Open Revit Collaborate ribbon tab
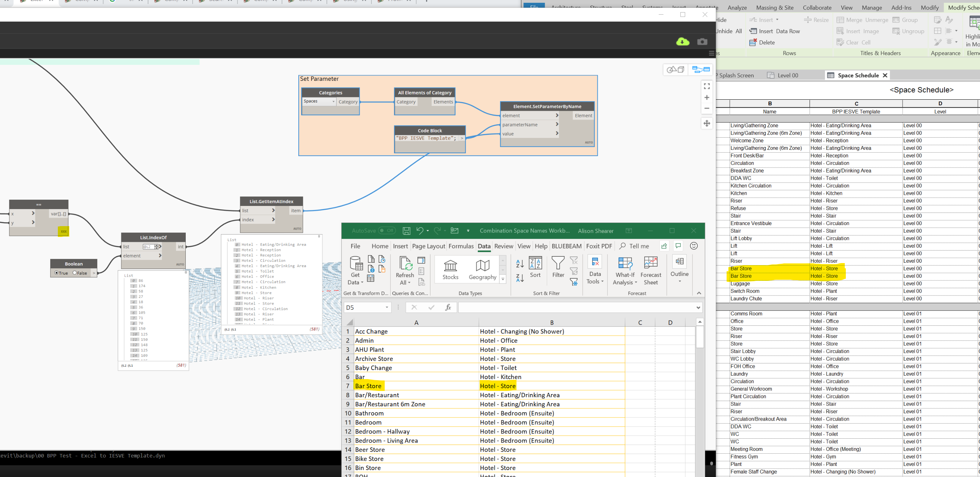 pos(817,8)
